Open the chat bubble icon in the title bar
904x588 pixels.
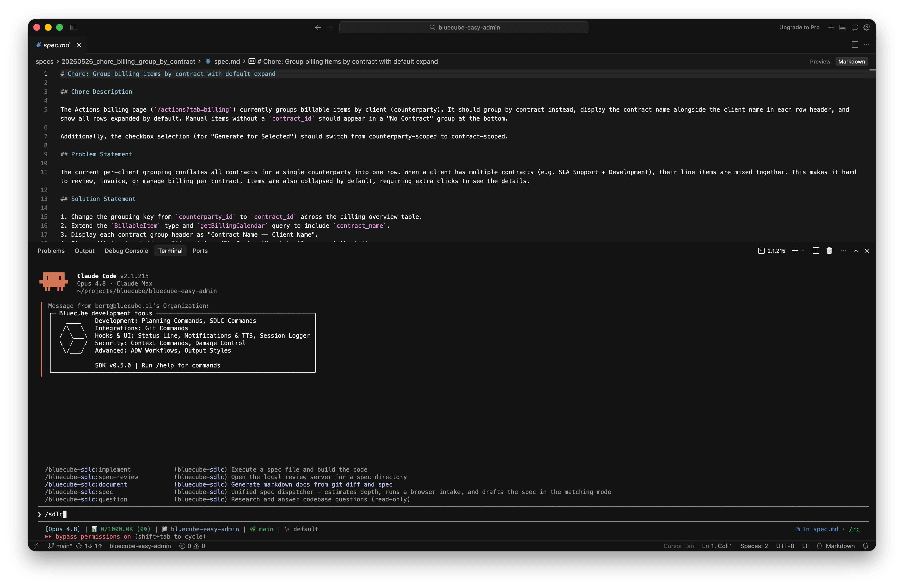point(855,27)
